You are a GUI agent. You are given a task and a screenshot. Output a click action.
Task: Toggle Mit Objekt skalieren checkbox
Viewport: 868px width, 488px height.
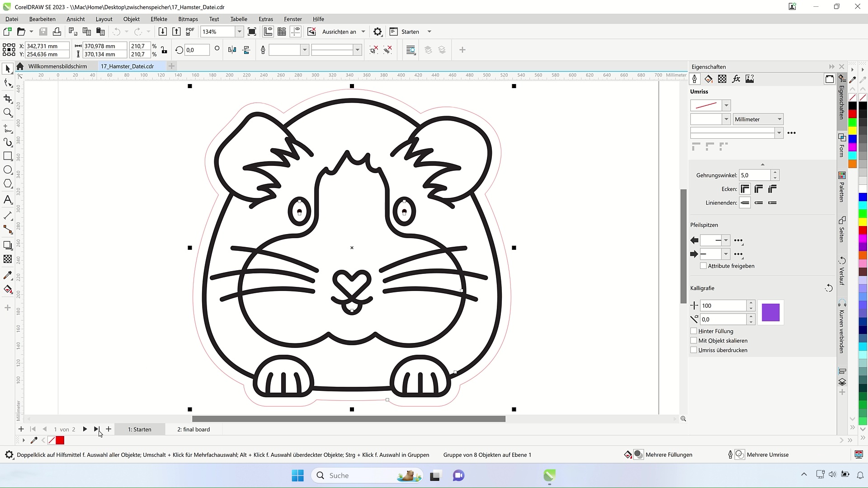(x=693, y=341)
